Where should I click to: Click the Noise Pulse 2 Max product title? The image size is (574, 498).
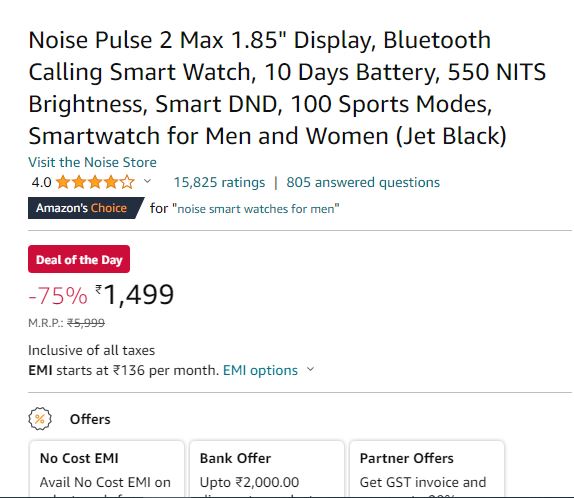coord(287,88)
